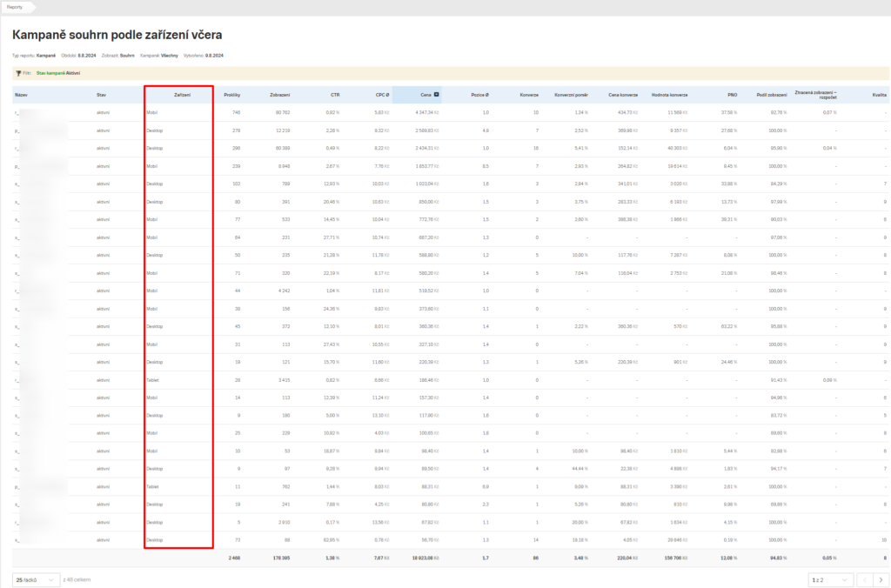Open the 25 řádků rows-per-page dropdown
The height and width of the screenshot is (588, 891).
coord(36,579)
